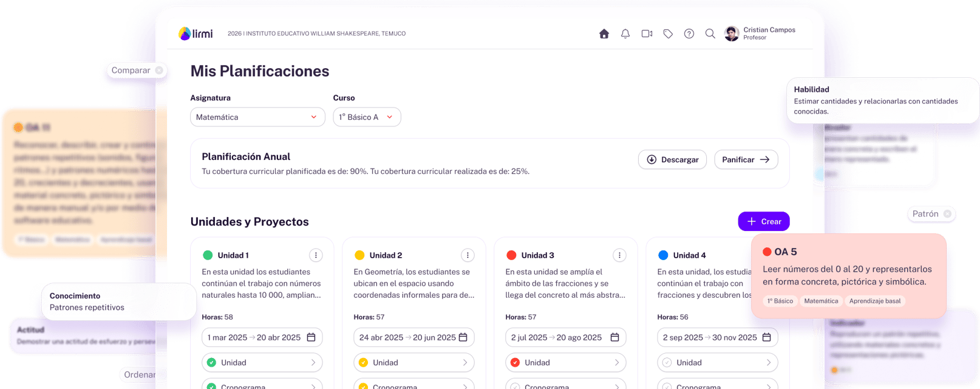
Task: Open calendar icon for 24 abr 2025 range
Action: tap(463, 337)
